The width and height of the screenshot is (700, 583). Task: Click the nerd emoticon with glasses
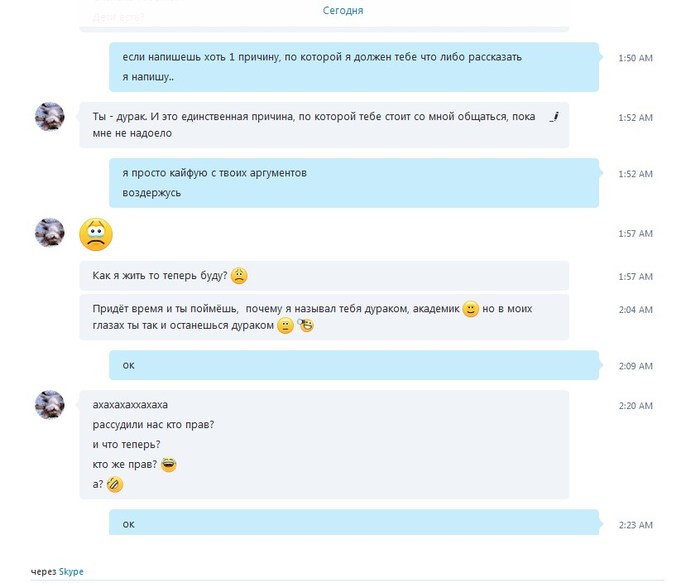[x=306, y=325]
